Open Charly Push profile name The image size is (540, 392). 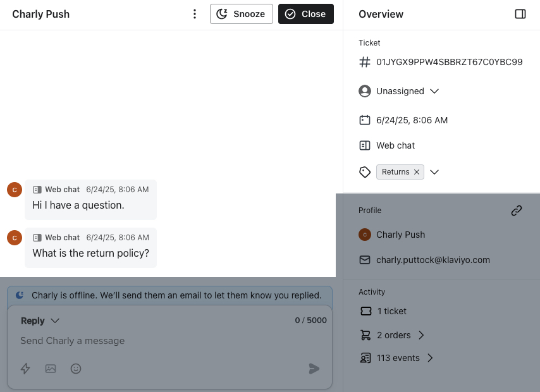click(400, 235)
